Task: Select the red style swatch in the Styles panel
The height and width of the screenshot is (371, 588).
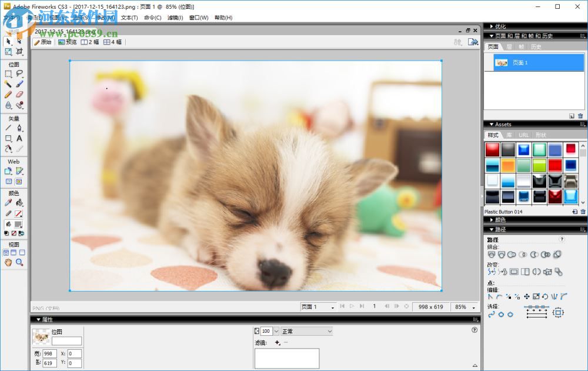Action: 492,149
